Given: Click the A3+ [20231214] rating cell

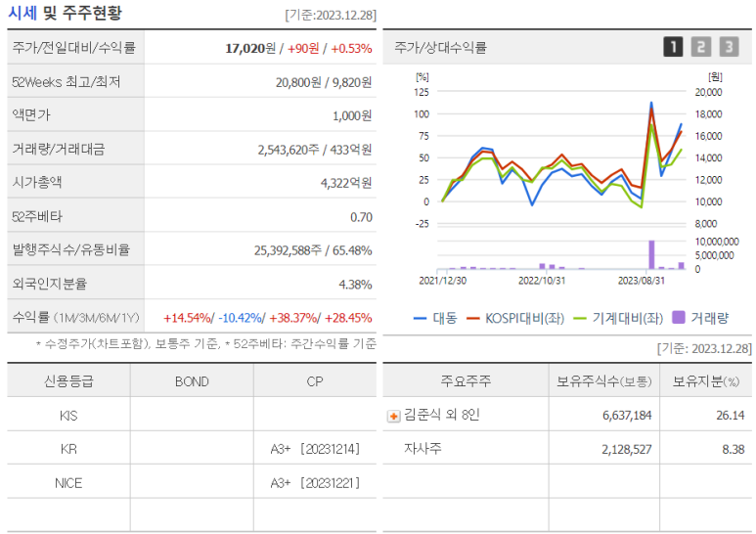Looking at the screenshot, I should 315,449.
